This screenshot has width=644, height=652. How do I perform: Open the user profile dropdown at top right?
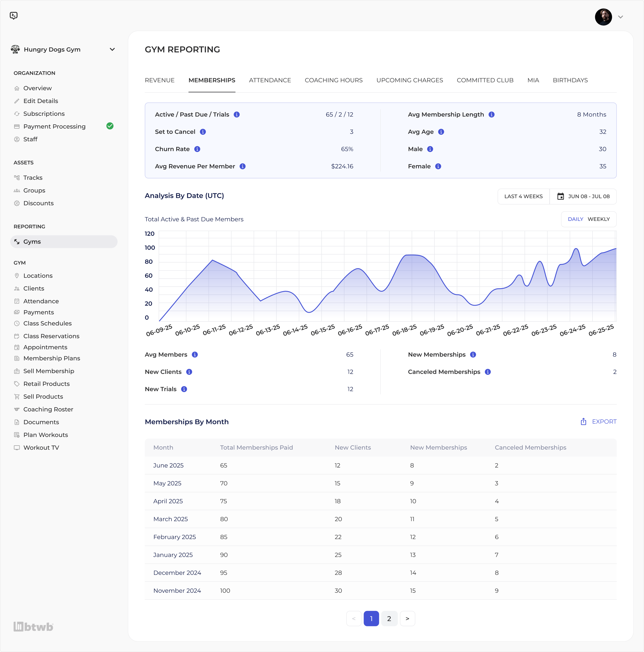621,17
